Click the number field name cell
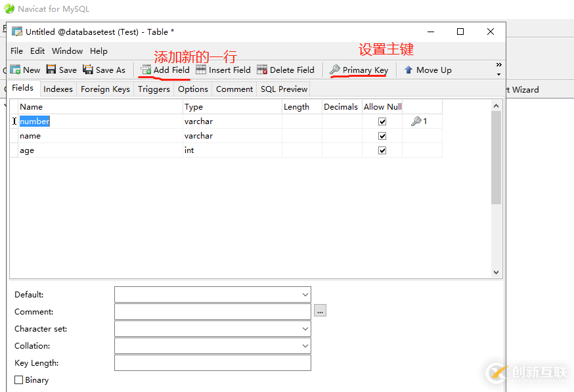Image resolution: width=574 pixels, height=392 pixels. click(100, 121)
